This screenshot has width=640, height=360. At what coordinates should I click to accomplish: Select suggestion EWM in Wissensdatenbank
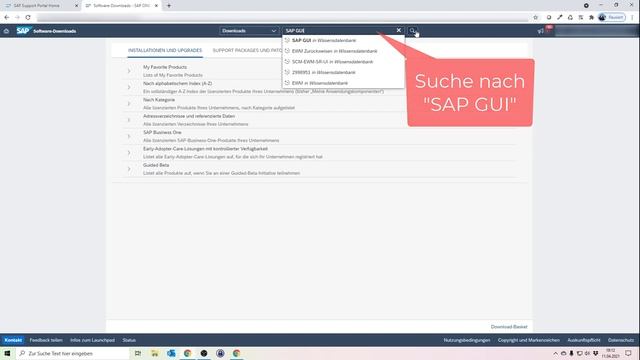pyautogui.click(x=343, y=83)
